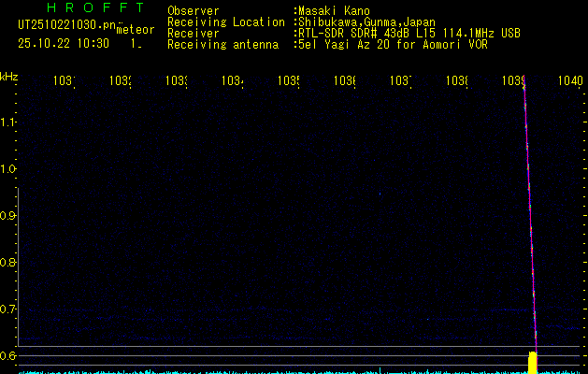This screenshot has height=374, width=588.
Task: Click the 1.1 kHz frequency label
Action: 7,122
